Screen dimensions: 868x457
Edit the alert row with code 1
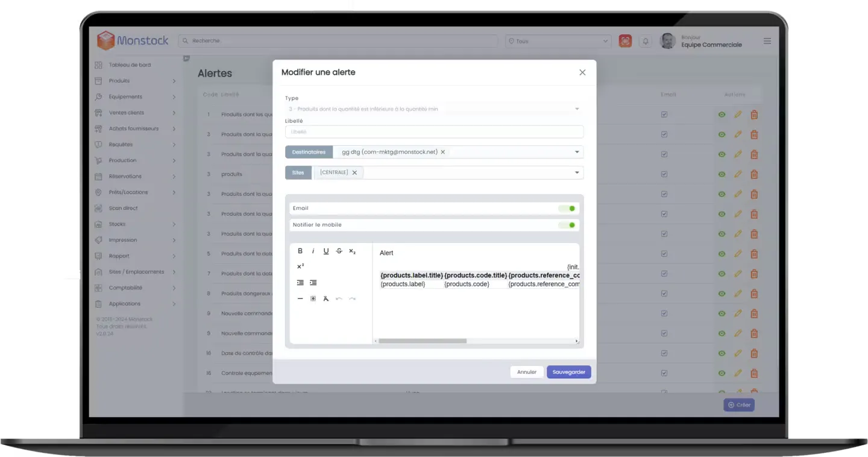tap(738, 115)
